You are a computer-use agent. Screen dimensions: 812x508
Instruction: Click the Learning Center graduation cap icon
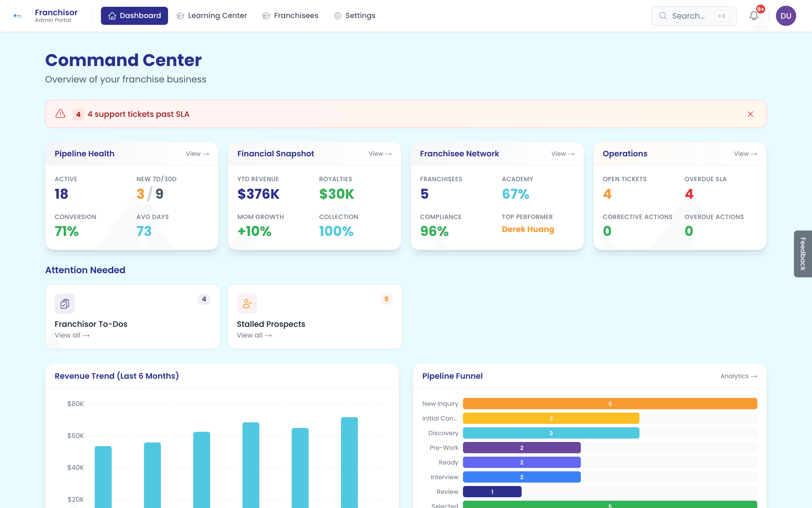(x=180, y=16)
